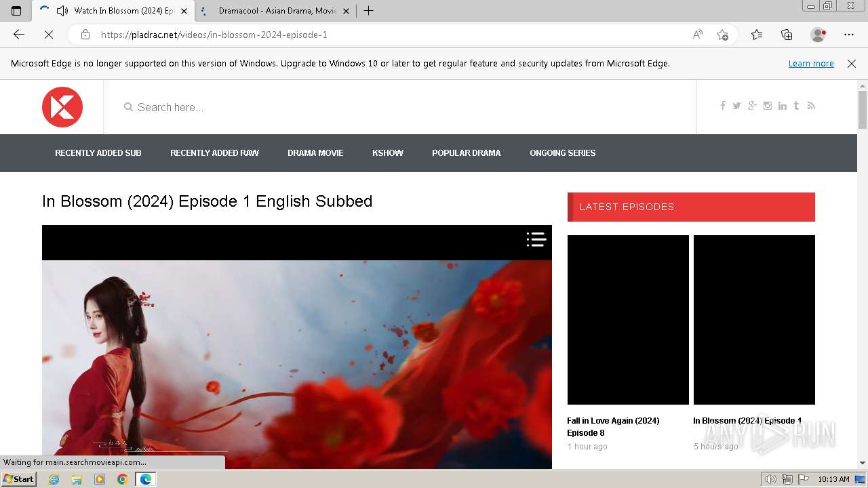The height and width of the screenshot is (488, 868).
Task: Mute the In Blossom tab audio
Action: tap(62, 11)
